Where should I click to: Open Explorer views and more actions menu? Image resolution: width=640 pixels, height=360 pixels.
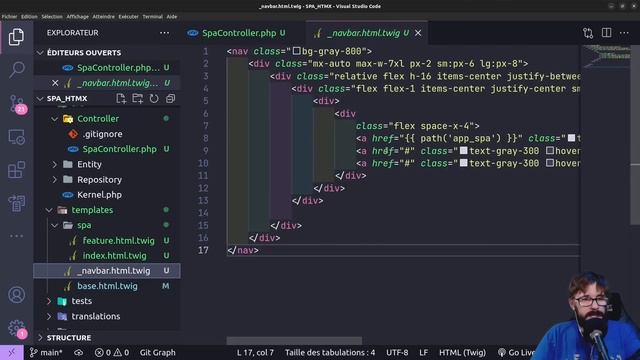tap(164, 33)
